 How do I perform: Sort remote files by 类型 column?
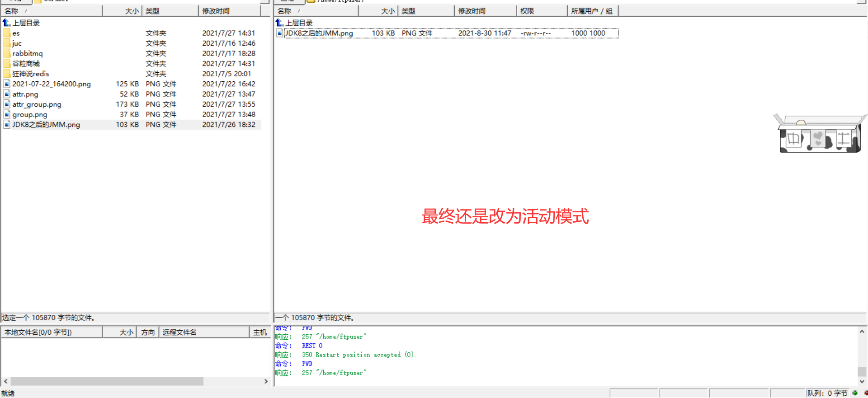(426, 11)
